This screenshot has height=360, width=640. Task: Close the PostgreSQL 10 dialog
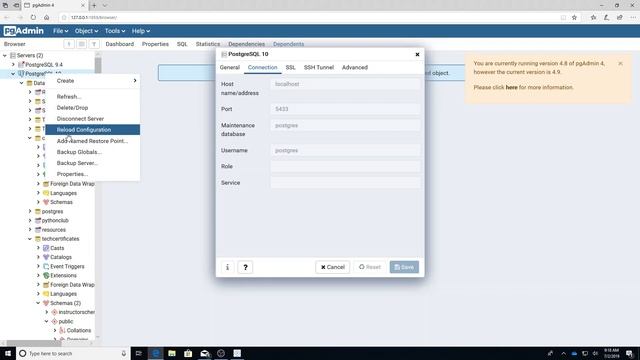pyautogui.click(x=417, y=54)
